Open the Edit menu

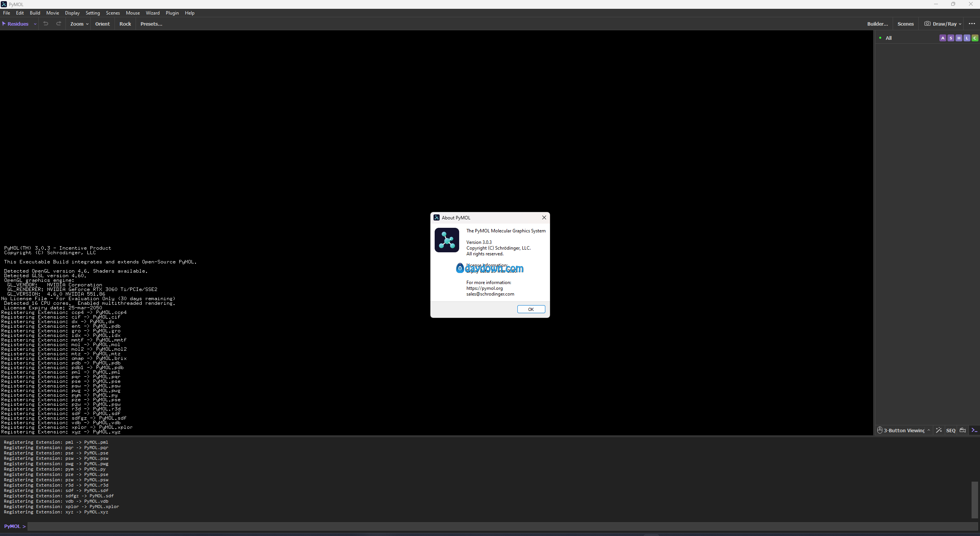(20, 13)
